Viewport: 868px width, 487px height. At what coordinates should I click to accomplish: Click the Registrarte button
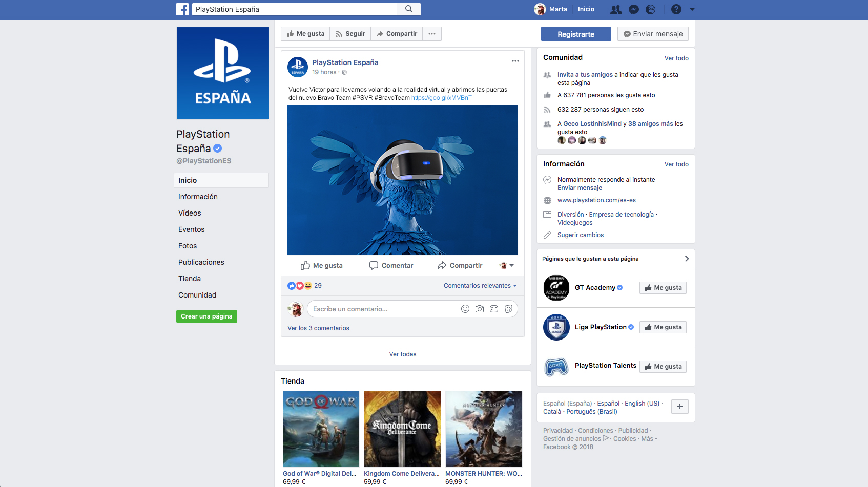[576, 34]
